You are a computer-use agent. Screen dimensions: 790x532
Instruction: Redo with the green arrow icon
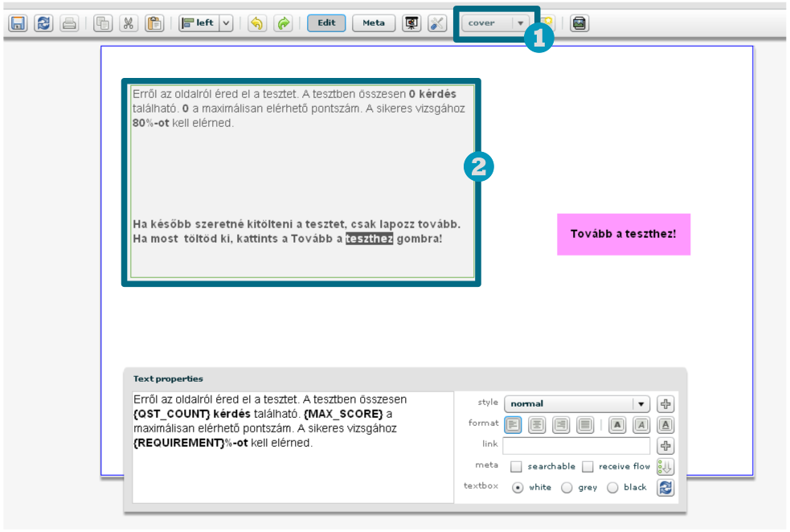point(283,23)
